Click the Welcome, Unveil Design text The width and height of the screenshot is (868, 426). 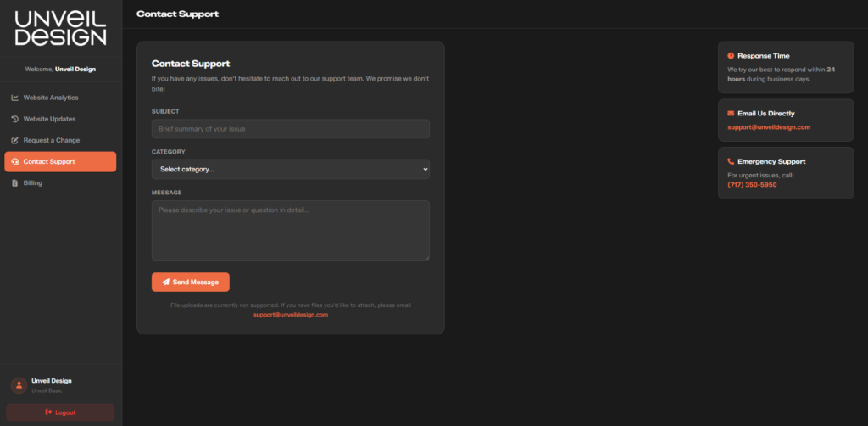pyautogui.click(x=60, y=70)
